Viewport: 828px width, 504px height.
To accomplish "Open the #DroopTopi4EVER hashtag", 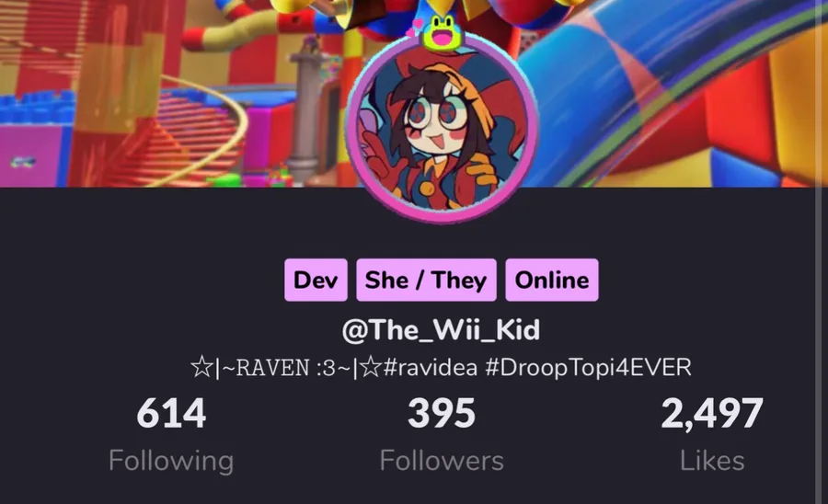I will tap(588, 367).
